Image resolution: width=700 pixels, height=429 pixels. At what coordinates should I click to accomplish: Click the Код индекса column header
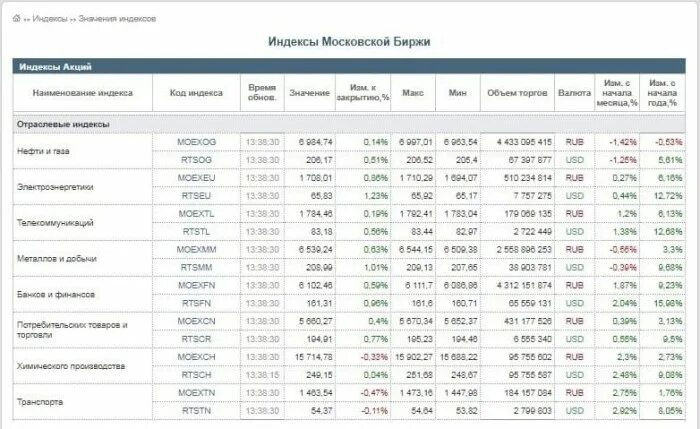(x=196, y=93)
